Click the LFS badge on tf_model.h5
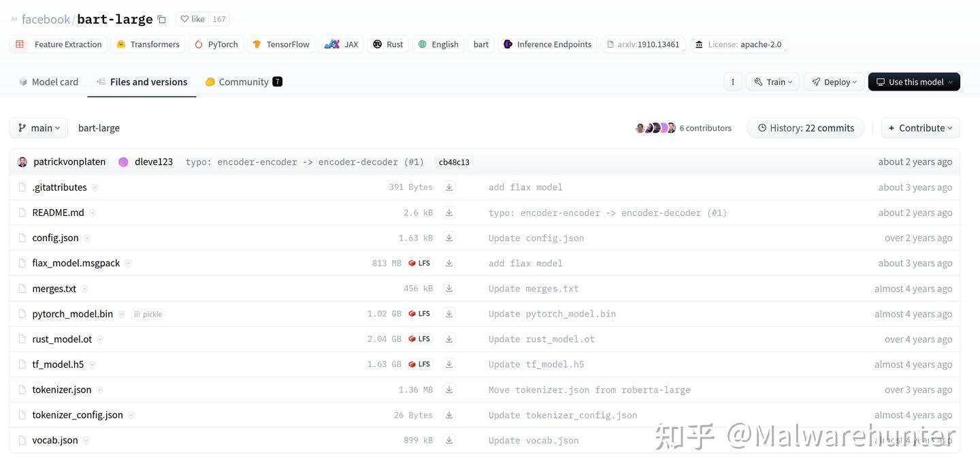The image size is (980, 476). click(x=419, y=364)
